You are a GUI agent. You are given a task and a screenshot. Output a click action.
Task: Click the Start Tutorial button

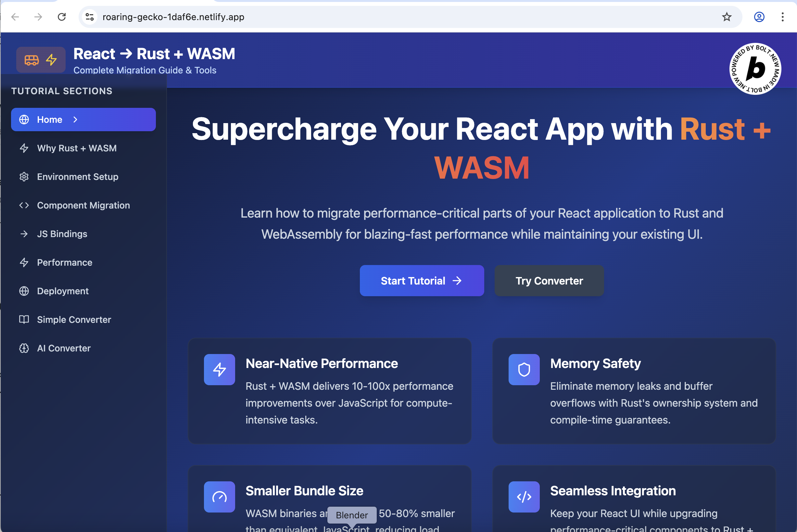pos(422,281)
